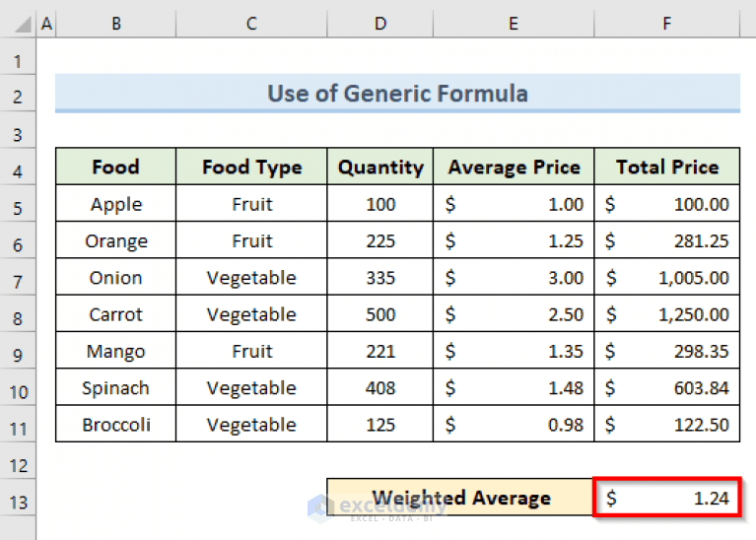Select total price cell showing 122.50

667,424
